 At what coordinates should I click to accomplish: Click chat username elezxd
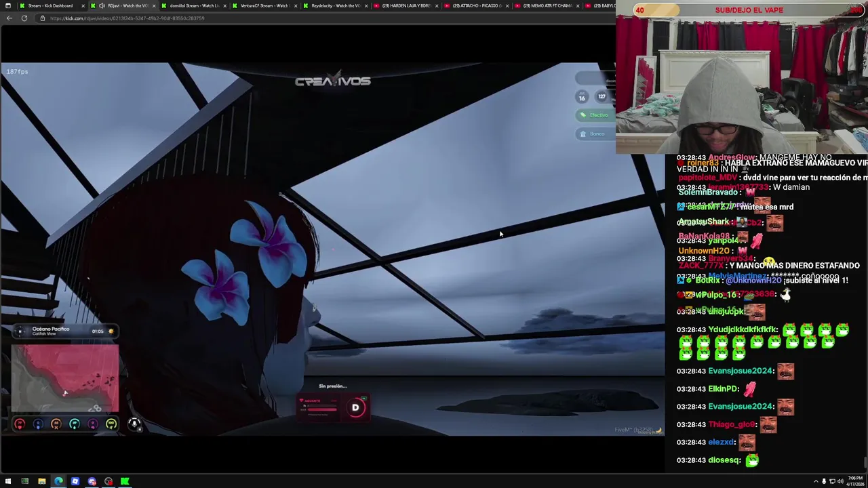[x=721, y=442]
